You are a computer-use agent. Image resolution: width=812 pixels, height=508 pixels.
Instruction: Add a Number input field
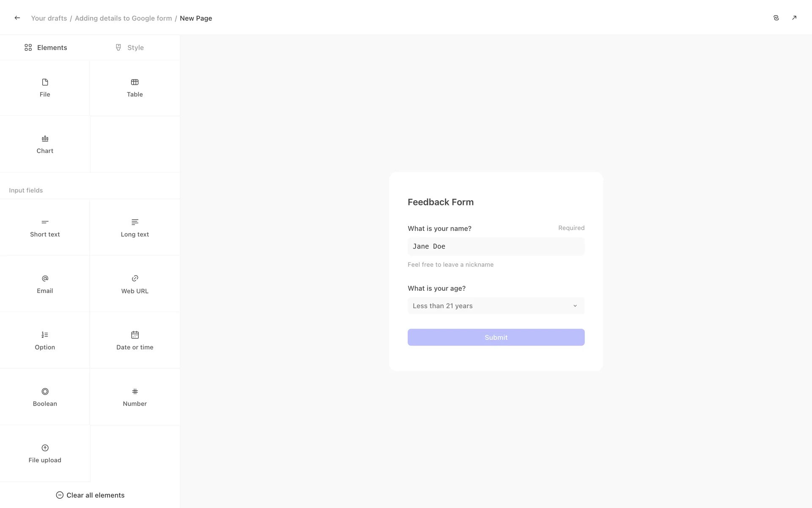click(x=134, y=397)
